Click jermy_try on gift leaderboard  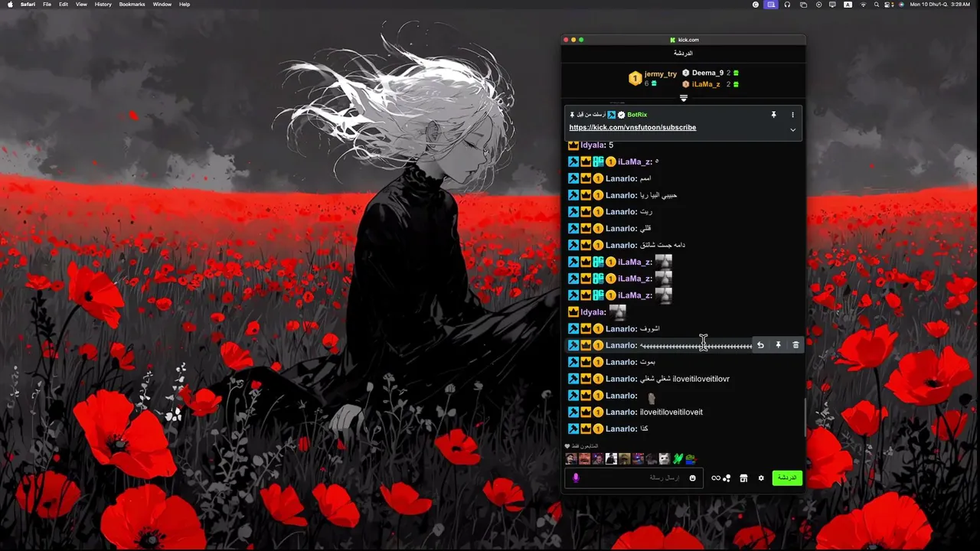click(x=660, y=74)
